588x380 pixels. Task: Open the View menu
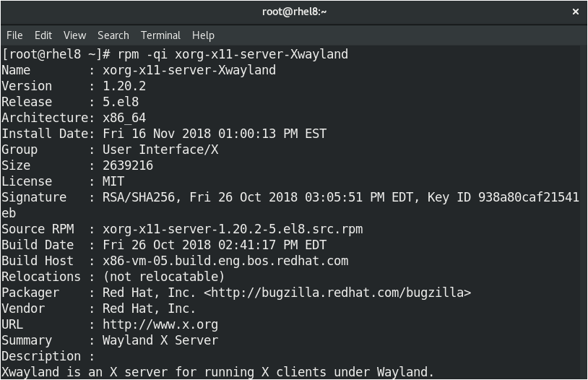click(74, 35)
